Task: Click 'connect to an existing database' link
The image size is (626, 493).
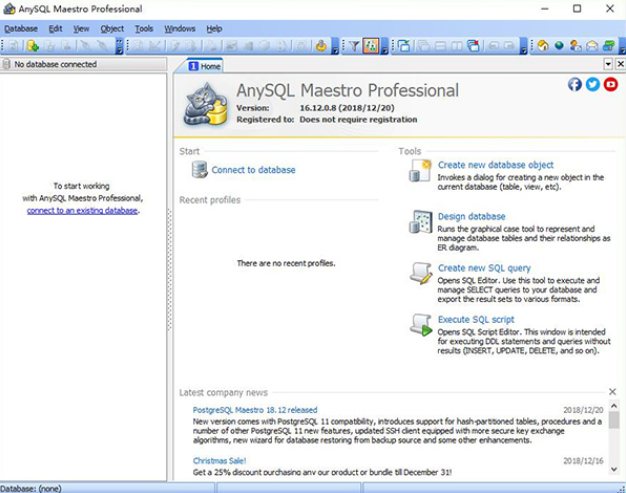Action: coord(82,211)
